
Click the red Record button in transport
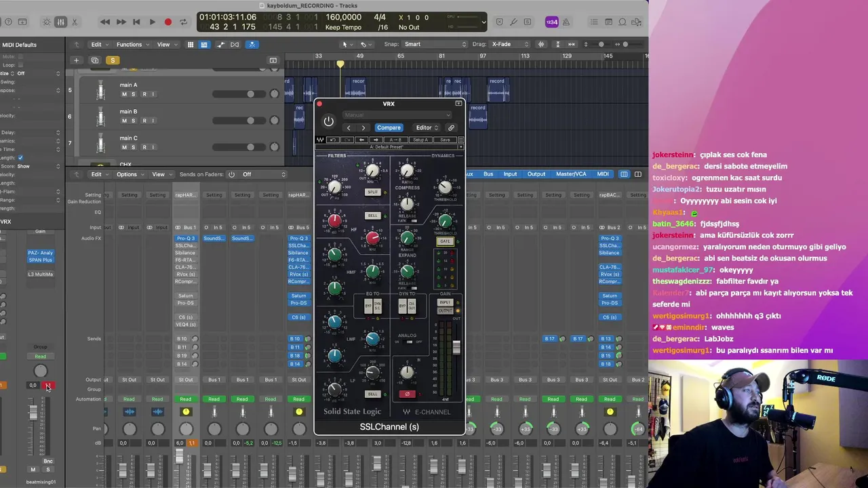pyautogui.click(x=167, y=22)
